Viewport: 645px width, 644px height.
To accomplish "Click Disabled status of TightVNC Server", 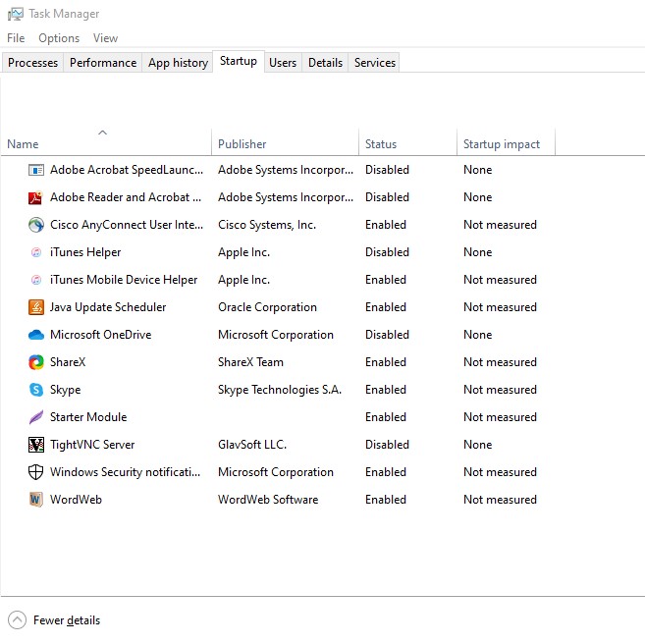I will click(387, 445).
